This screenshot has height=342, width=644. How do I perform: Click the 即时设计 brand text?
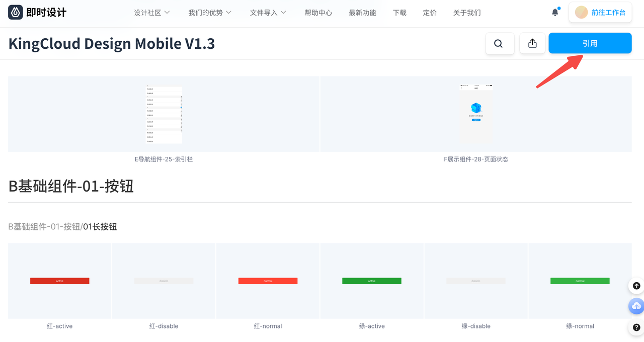[46, 13]
